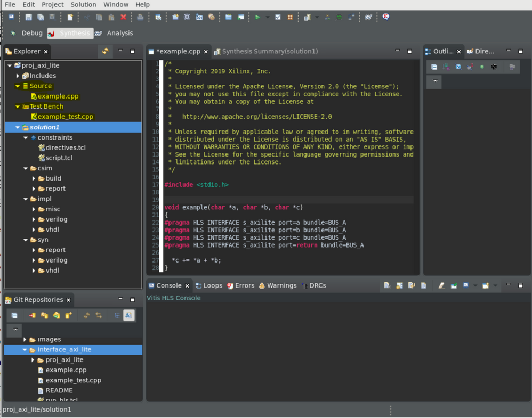Open the Solution menu
Image resolution: width=532 pixels, height=418 pixels.
(x=83, y=4)
